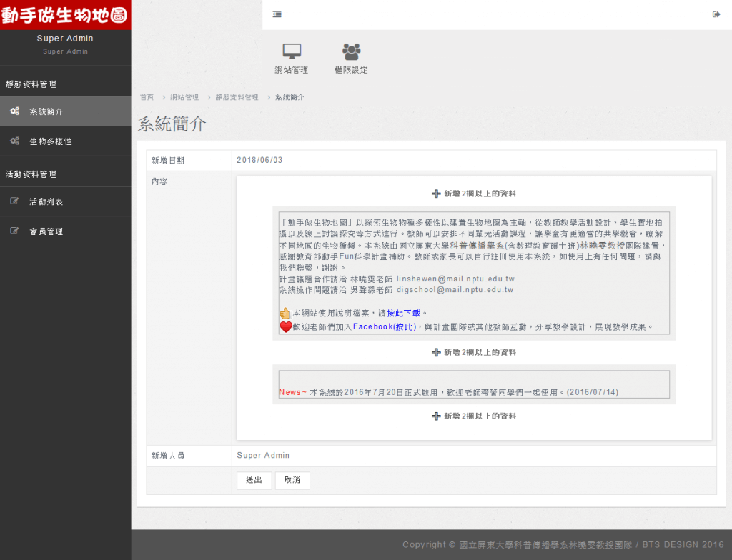This screenshot has width=732, height=560.
Task: Click the red heart icon in content
Action: tap(286, 326)
